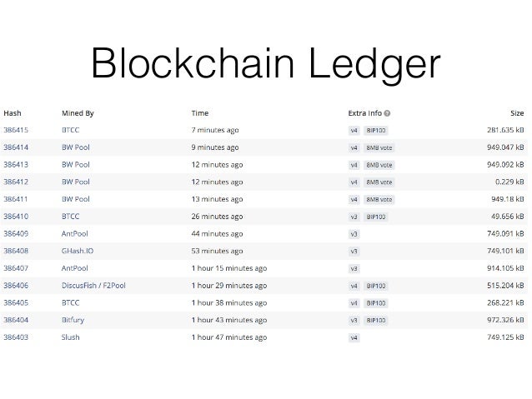
Task: Click the Size column header
Action: click(517, 113)
